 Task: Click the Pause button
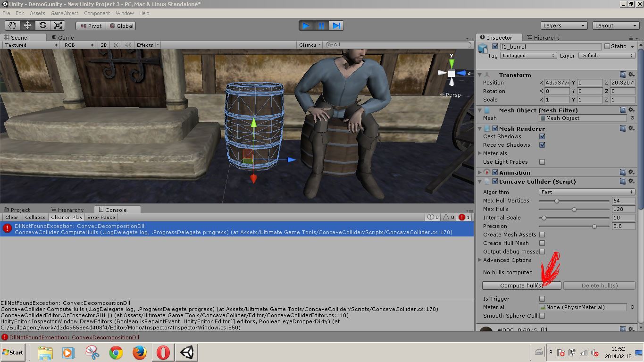pos(321,25)
